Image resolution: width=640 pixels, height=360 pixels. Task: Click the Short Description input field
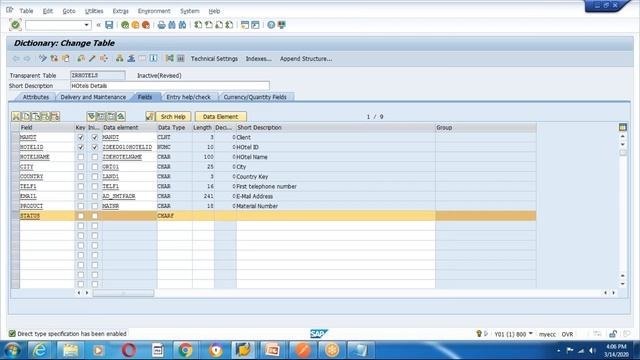(170, 86)
